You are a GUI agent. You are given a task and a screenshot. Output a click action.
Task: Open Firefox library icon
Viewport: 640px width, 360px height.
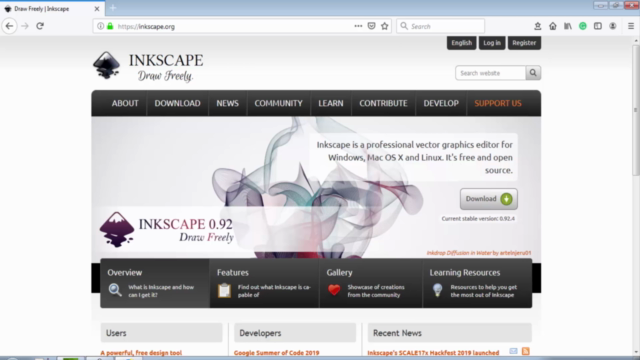pos(568,26)
